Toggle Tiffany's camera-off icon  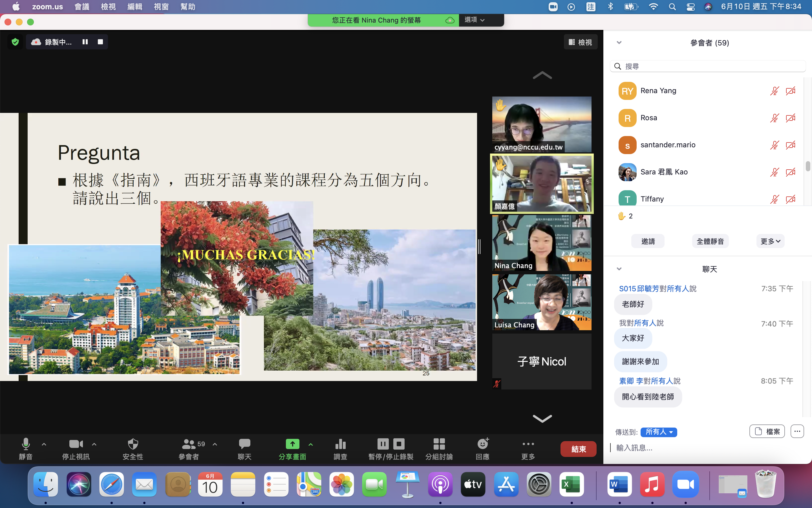(791, 199)
